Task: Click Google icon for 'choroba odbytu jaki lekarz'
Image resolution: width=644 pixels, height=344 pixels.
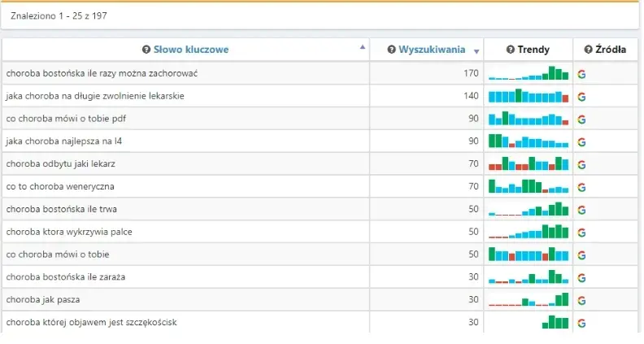Action: click(581, 165)
